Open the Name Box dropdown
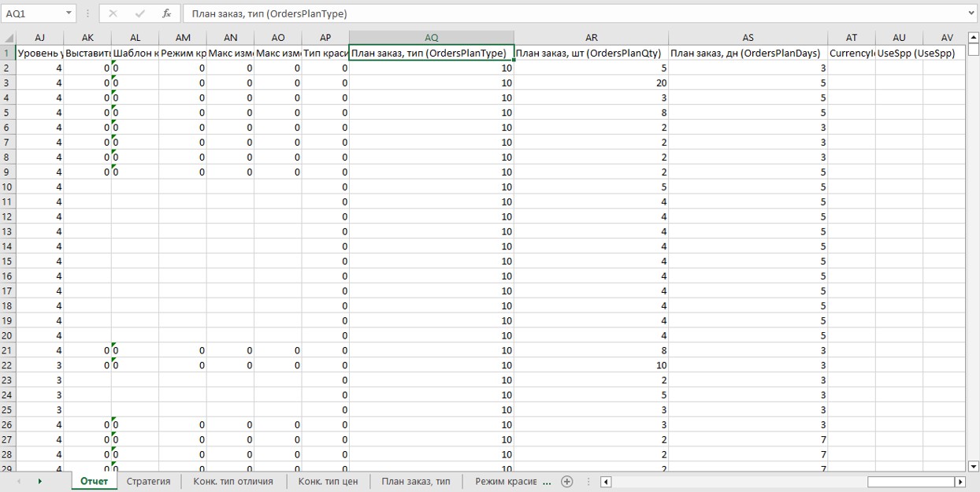 tap(69, 13)
